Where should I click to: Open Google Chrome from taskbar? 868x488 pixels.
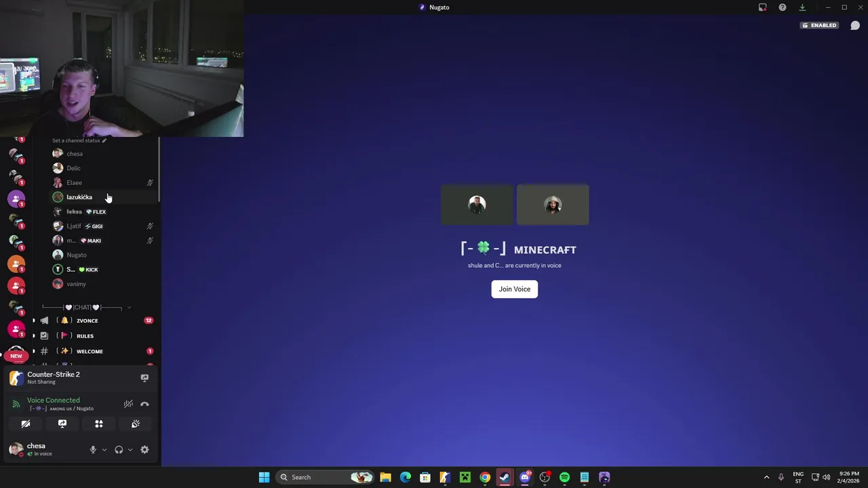pyautogui.click(x=485, y=477)
